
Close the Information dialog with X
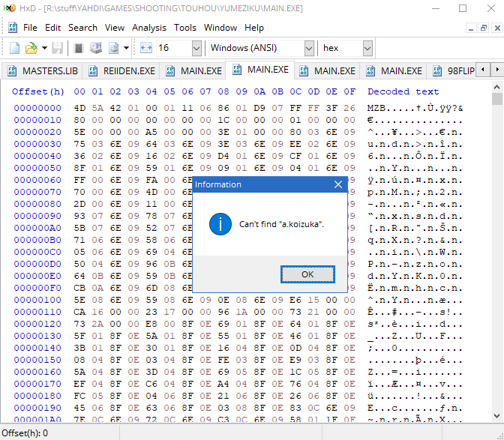click(x=337, y=184)
